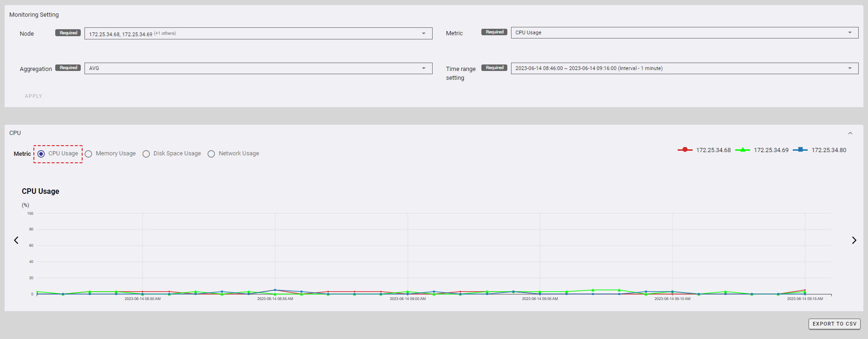Click the 172.25.34.80 legend label
868x339 pixels.
click(829, 150)
